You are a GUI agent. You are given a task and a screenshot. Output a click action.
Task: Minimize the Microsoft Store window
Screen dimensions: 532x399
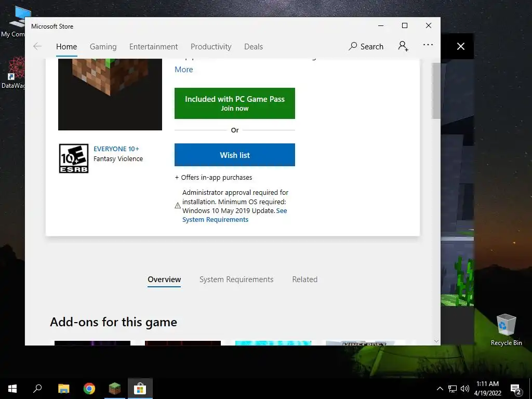tap(381, 26)
